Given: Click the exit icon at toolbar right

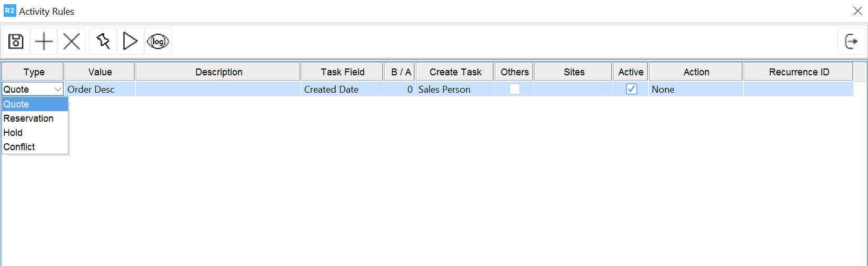Looking at the screenshot, I should 851,41.
